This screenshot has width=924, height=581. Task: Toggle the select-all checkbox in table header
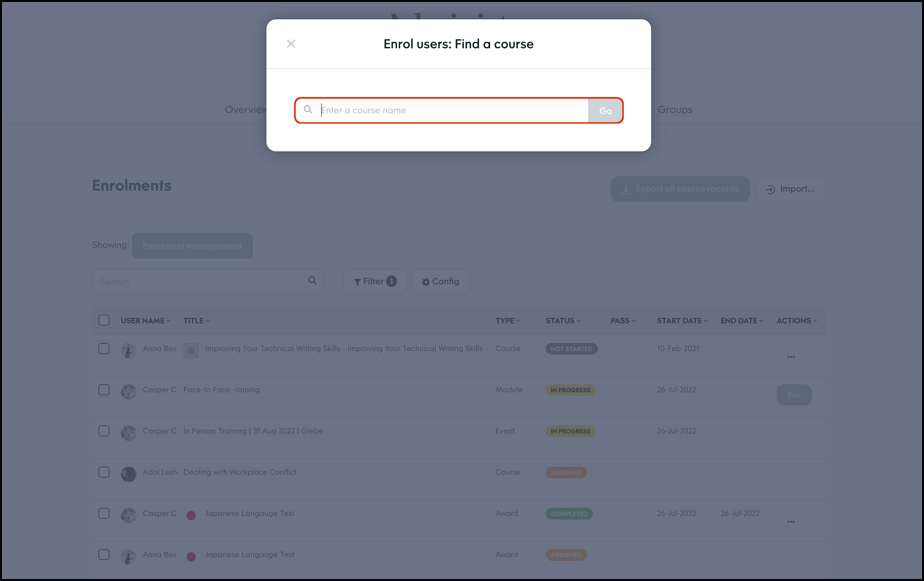pos(104,320)
